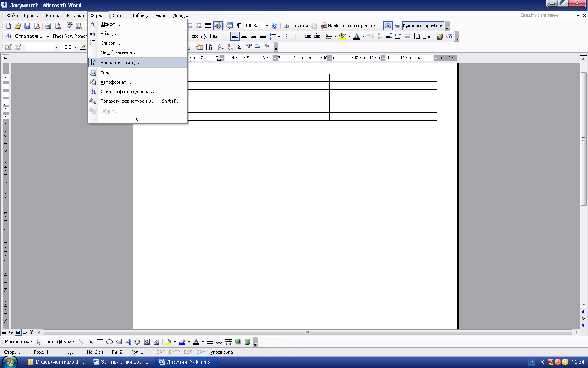The height and width of the screenshot is (368, 588).
Task: Choose 'Напрямок тексту...' menu item
Action: pyautogui.click(x=138, y=63)
